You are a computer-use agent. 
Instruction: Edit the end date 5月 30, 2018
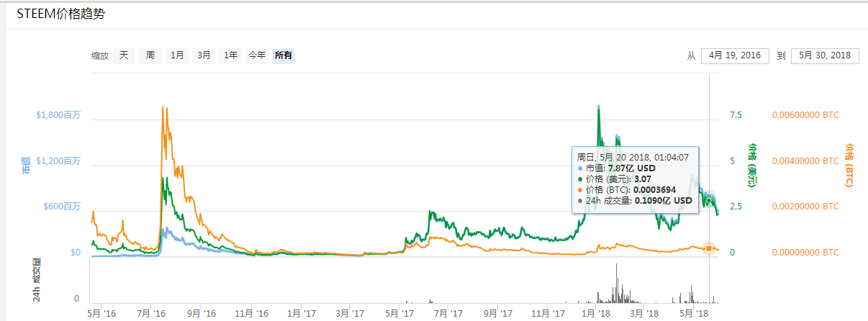coord(825,55)
